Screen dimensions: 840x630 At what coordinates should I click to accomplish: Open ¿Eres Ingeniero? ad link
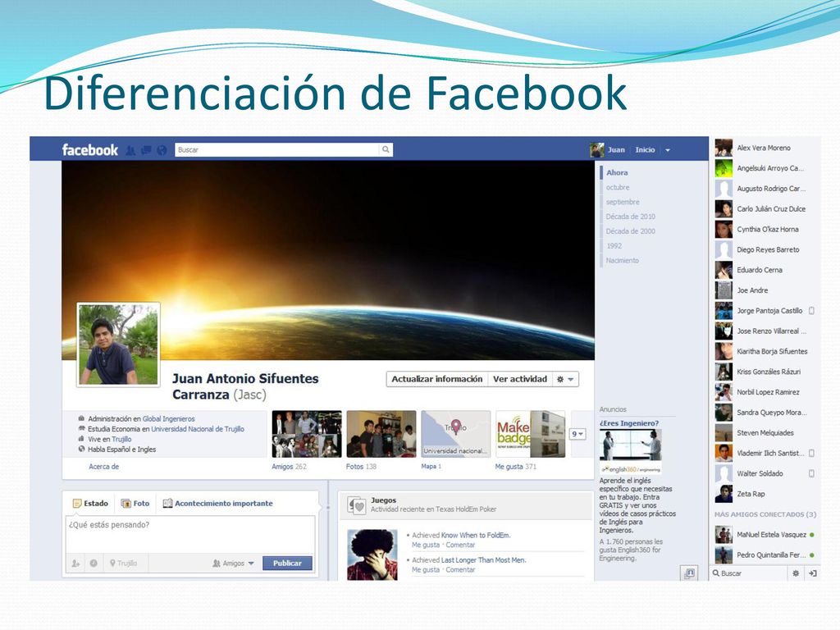[x=629, y=423]
